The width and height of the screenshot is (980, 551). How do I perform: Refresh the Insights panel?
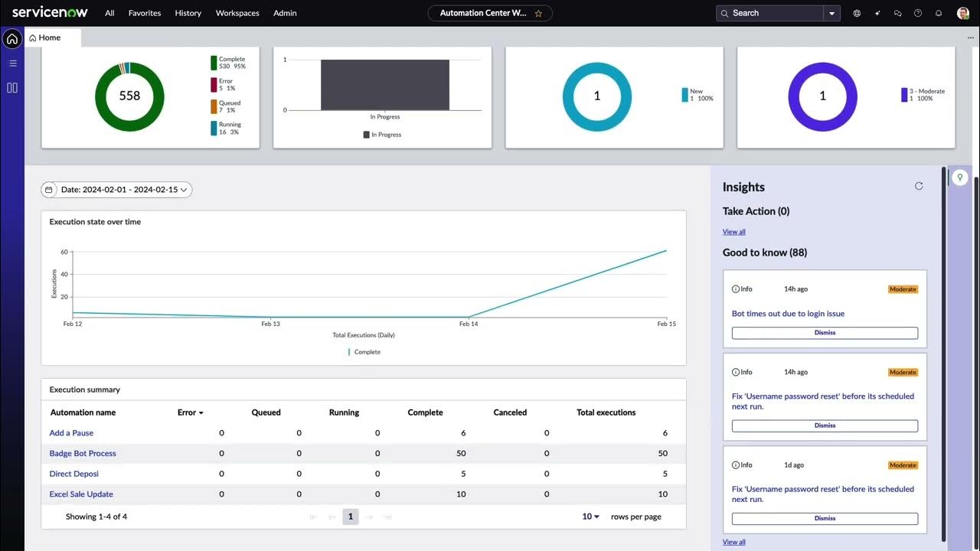(919, 186)
